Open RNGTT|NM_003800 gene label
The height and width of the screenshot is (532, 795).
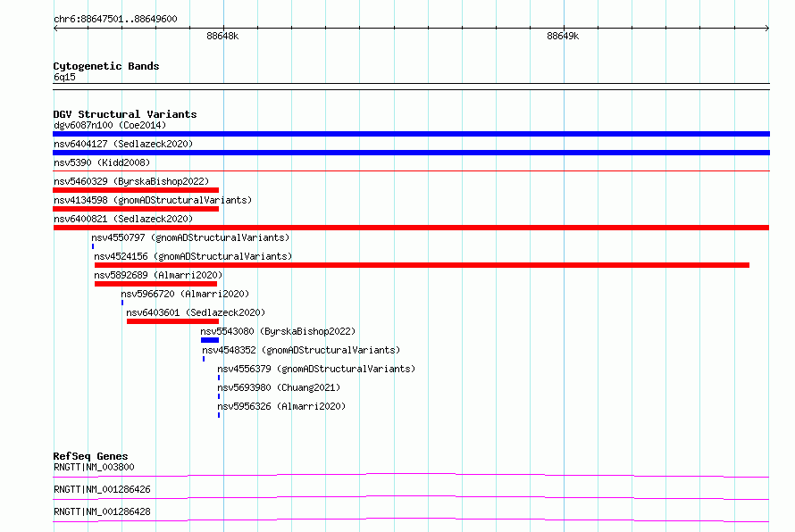tap(94, 467)
